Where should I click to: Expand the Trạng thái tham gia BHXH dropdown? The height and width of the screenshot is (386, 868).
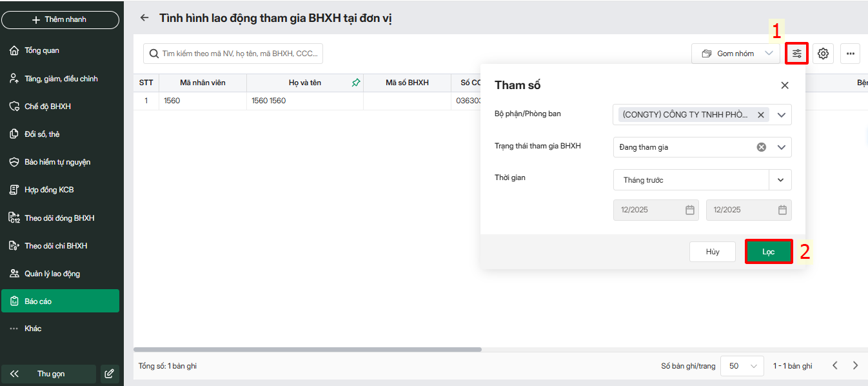(782, 147)
